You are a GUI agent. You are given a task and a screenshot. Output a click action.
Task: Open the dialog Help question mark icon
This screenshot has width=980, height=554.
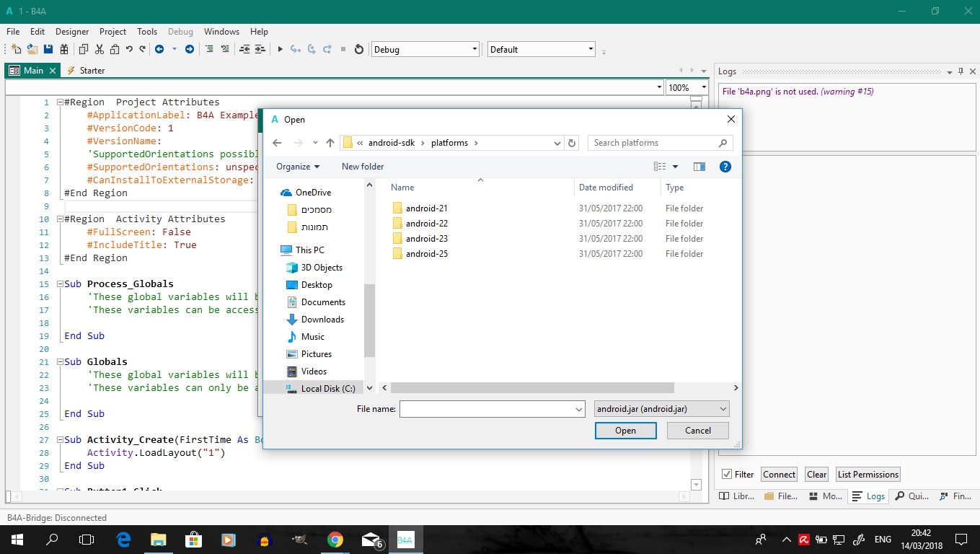pos(725,167)
